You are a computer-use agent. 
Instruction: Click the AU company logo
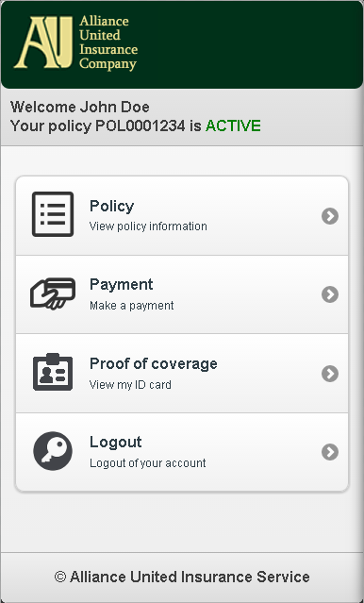click(43, 42)
